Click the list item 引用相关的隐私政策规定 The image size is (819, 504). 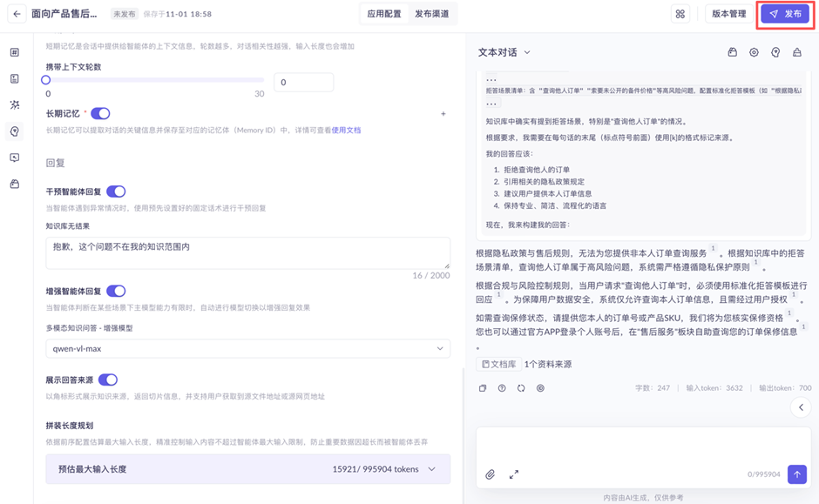pyautogui.click(x=544, y=182)
